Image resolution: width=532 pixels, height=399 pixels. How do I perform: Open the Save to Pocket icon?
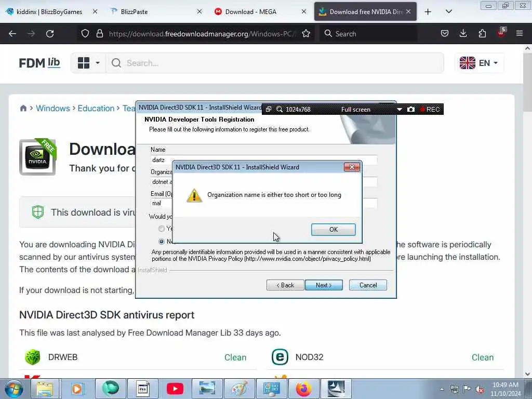[445, 34]
